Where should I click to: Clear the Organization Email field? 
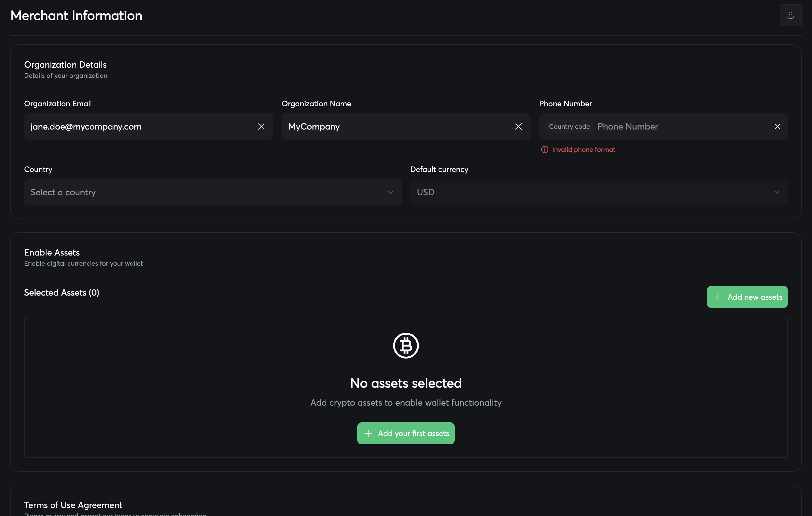[261, 127]
